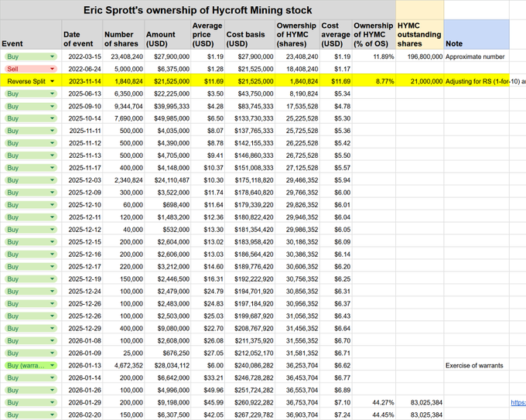The width and height of the screenshot is (526, 420).
Task: Open the Buy (warrants) dropdown for 2026-01-13
Action: coord(31,365)
